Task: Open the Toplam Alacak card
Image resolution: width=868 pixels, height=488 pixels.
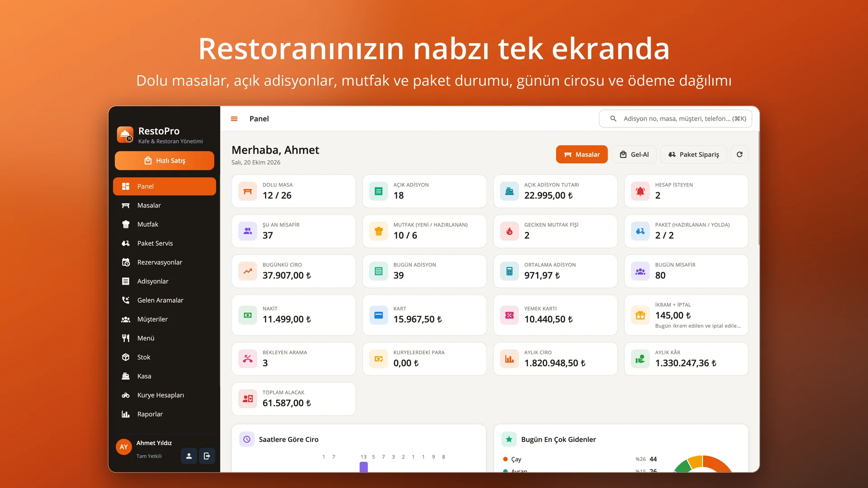Action: click(294, 399)
